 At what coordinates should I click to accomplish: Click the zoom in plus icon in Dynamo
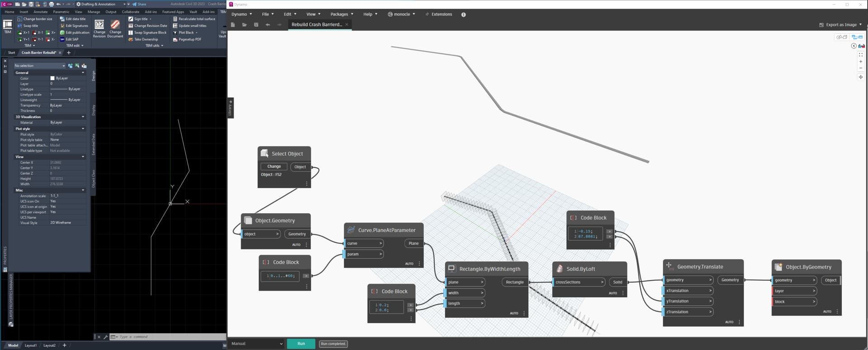[860, 61]
